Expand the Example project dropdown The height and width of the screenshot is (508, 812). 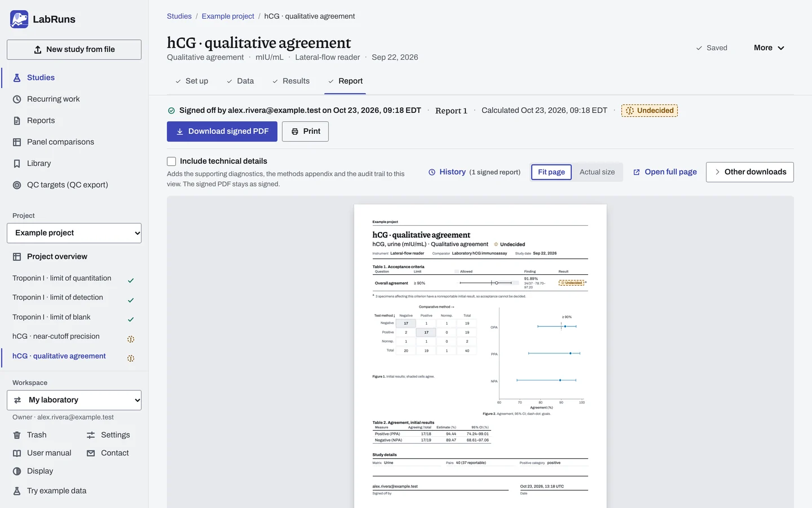pos(74,233)
